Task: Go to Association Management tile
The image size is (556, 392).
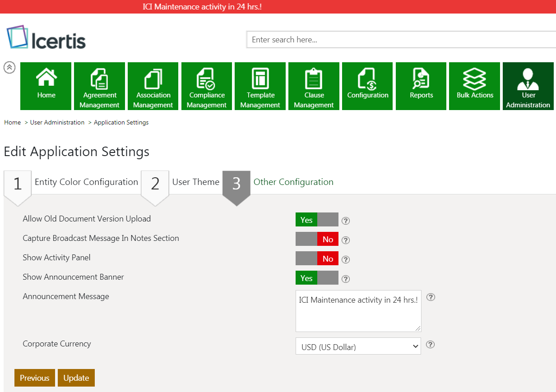Action: click(x=153, y=86)
